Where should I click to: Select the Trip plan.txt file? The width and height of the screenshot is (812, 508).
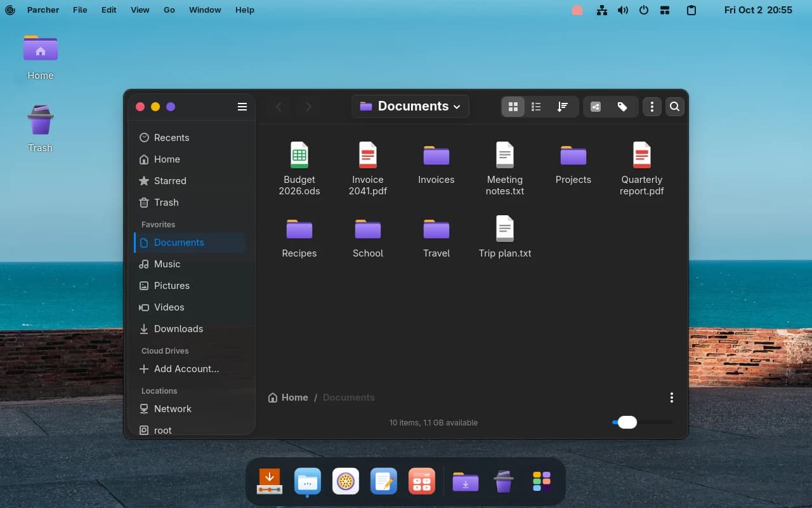click(x=505, y=237)
